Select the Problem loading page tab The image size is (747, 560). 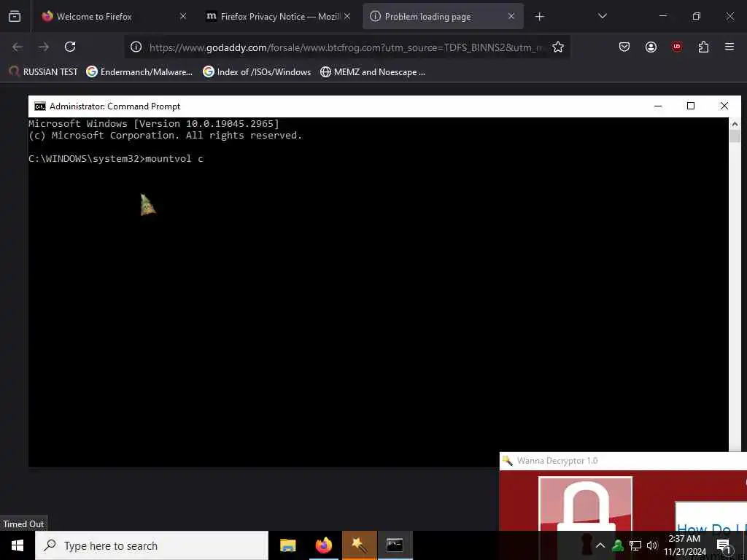(x=443, y=16)
